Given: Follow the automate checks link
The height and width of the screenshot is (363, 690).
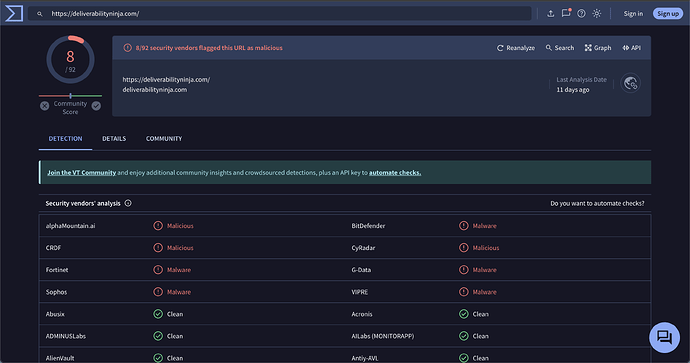Looking at the screenshot, I should [395, 172].
